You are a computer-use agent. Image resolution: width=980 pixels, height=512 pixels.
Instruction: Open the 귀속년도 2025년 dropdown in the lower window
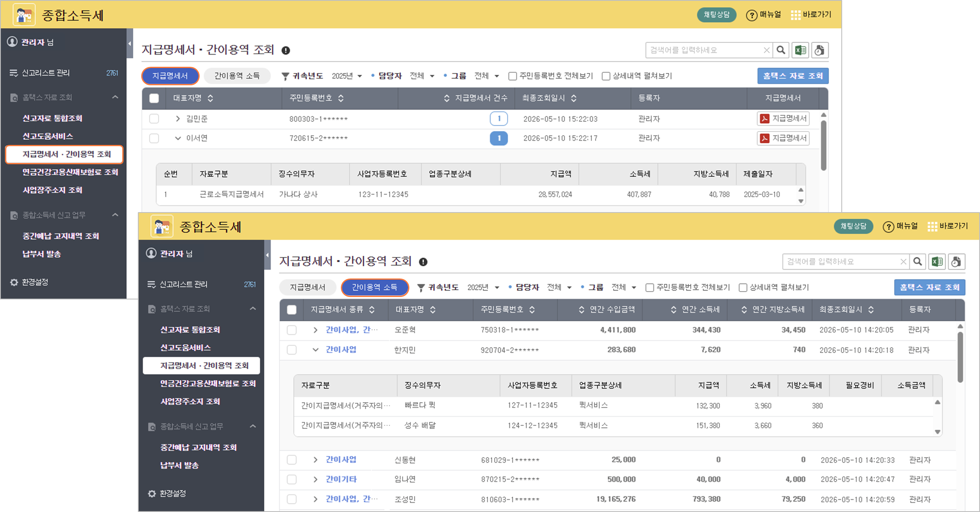coord(483,288)
